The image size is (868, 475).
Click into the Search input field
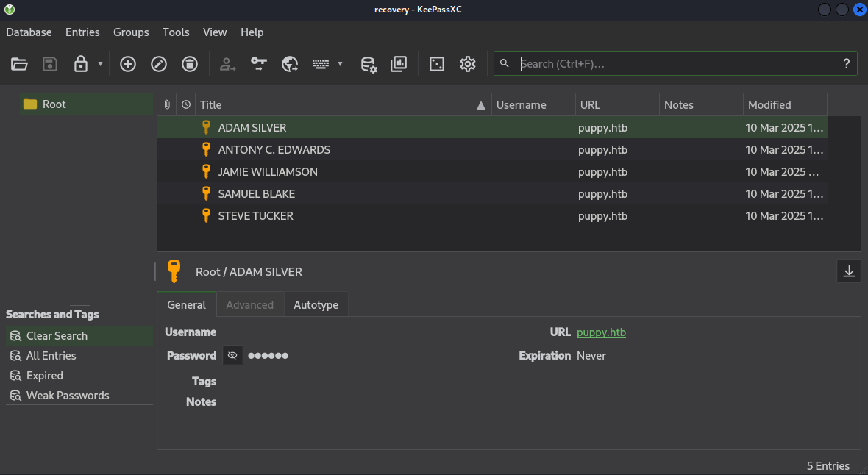tap(677, 64)
